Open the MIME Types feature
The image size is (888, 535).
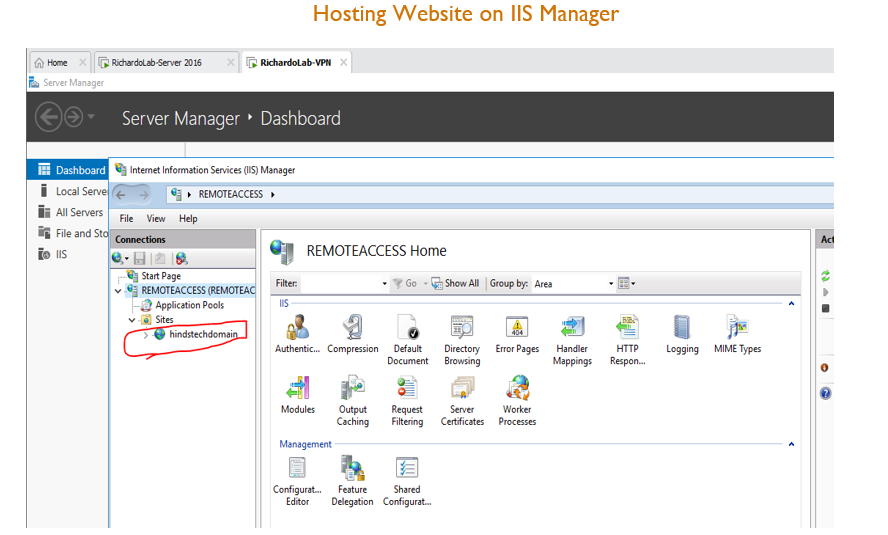point(737,334)
